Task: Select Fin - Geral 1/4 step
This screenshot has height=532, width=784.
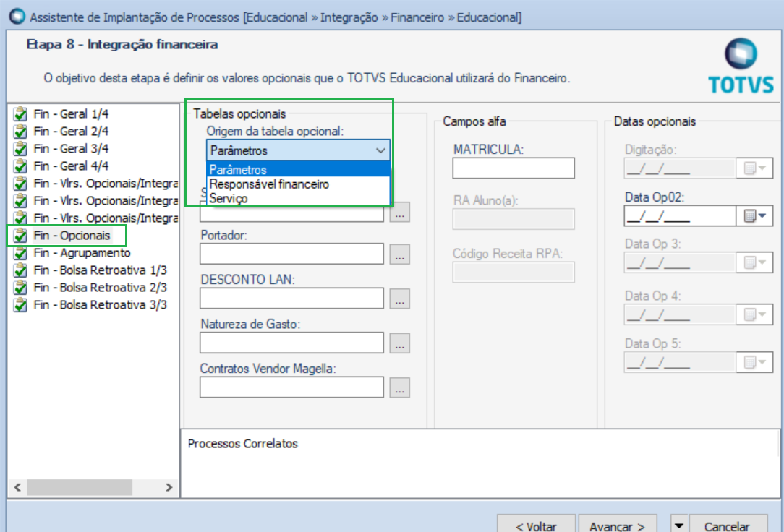Action: 71,114
